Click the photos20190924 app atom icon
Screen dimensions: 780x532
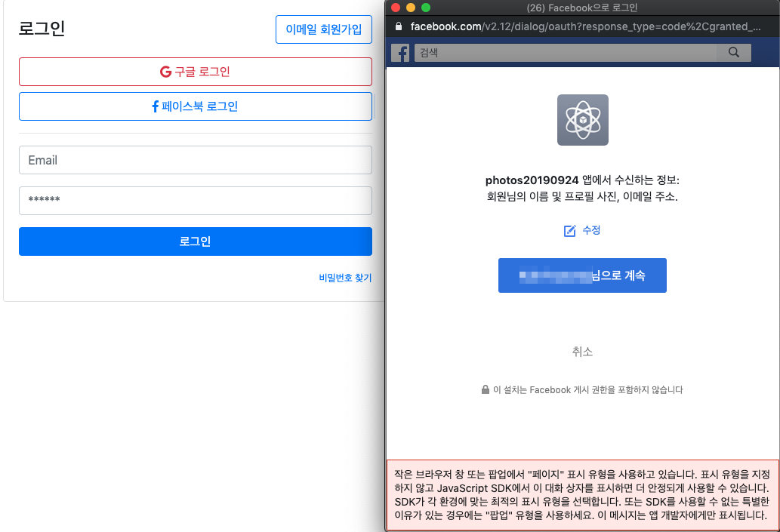pyautogui.click(x=582, y=120)
